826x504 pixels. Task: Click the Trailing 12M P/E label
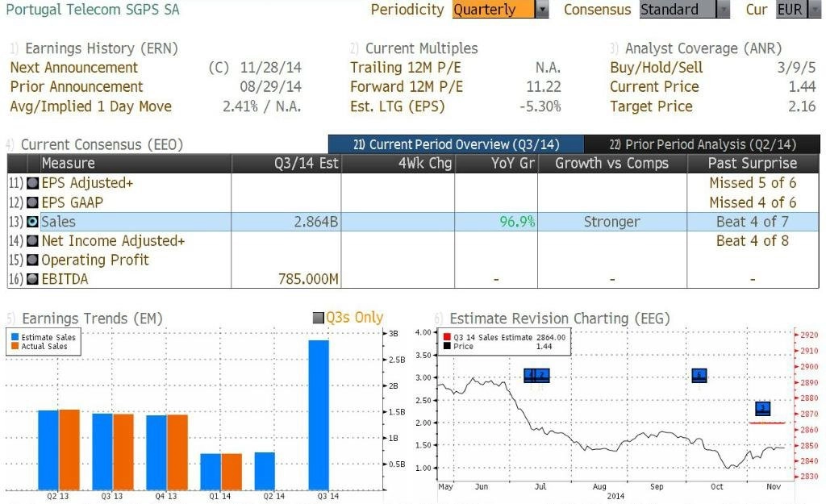click(406, 68)
